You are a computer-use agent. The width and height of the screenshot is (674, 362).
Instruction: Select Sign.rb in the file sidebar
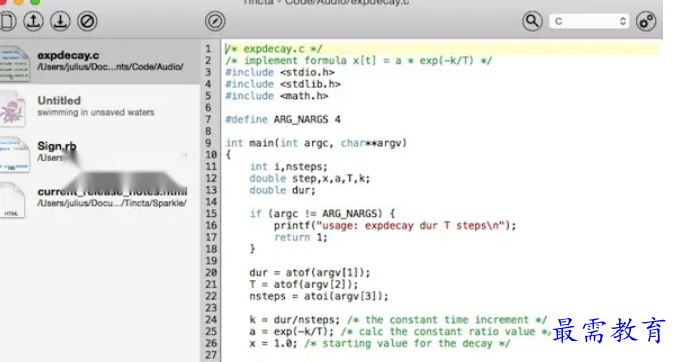coord(100,152)
